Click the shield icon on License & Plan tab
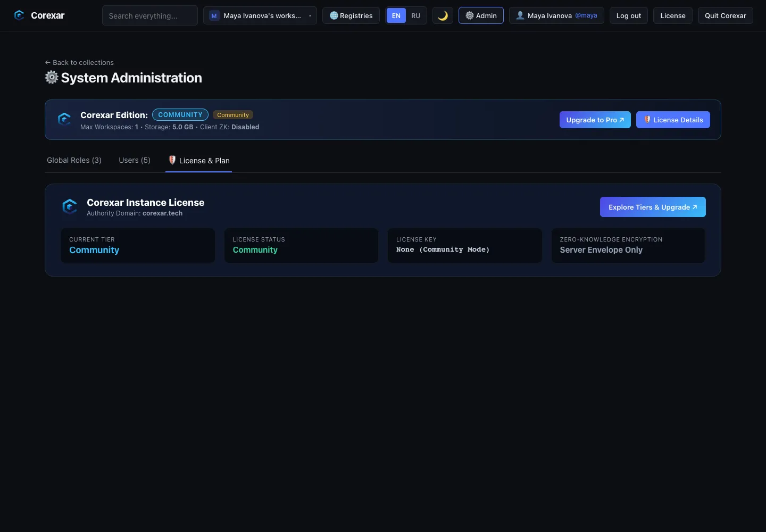This screenshot has height=532, width=766. click(172, 160)
